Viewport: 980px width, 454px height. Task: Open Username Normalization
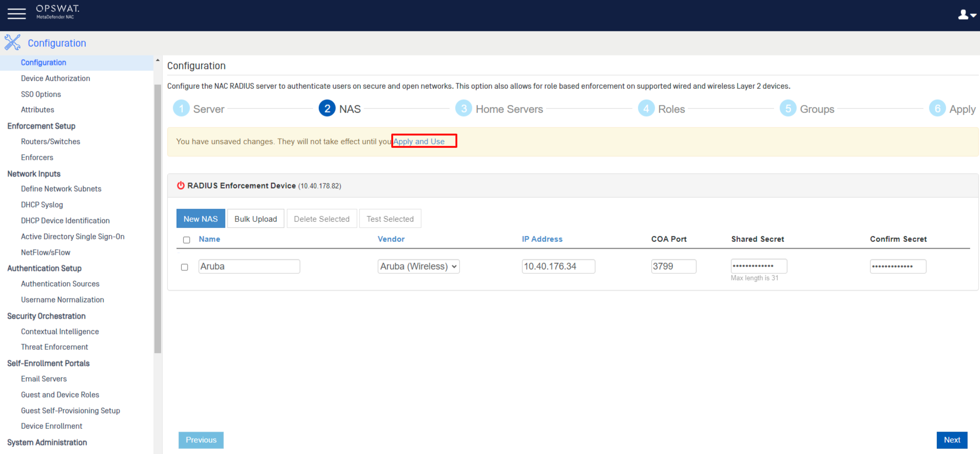(63, 300)
